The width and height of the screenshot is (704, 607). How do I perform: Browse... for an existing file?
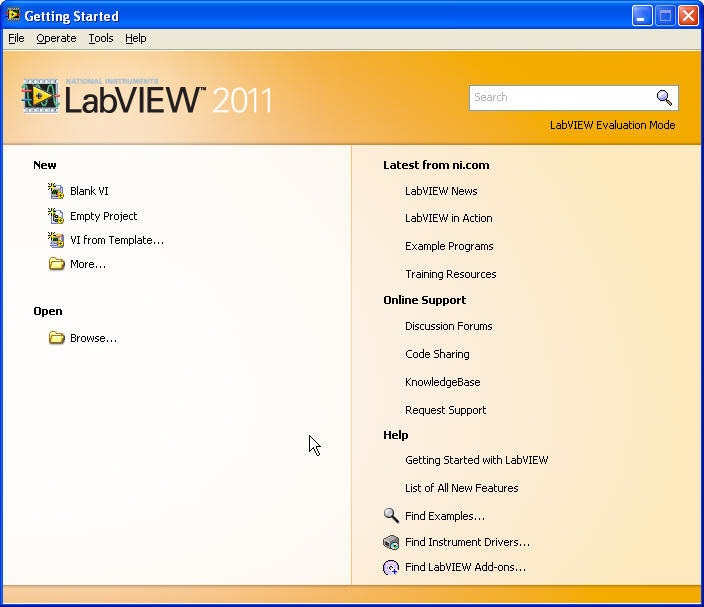(93, 338)
